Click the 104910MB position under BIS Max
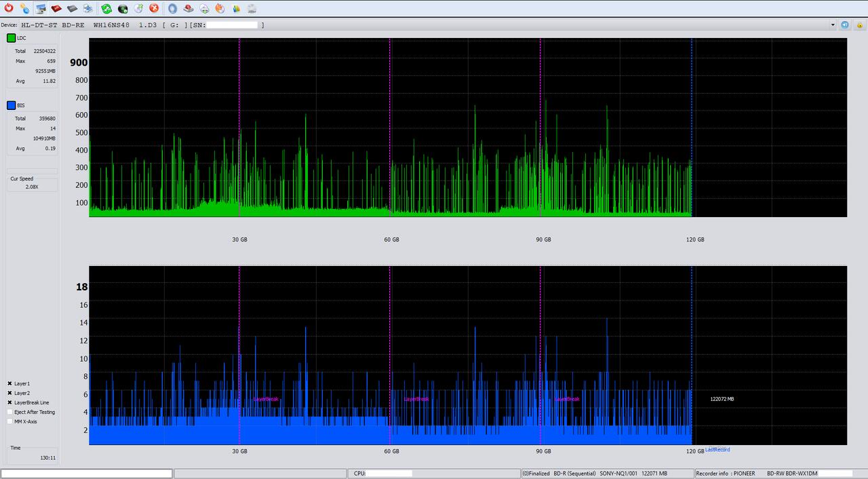868x479 pixels. (x=44, y=138)
